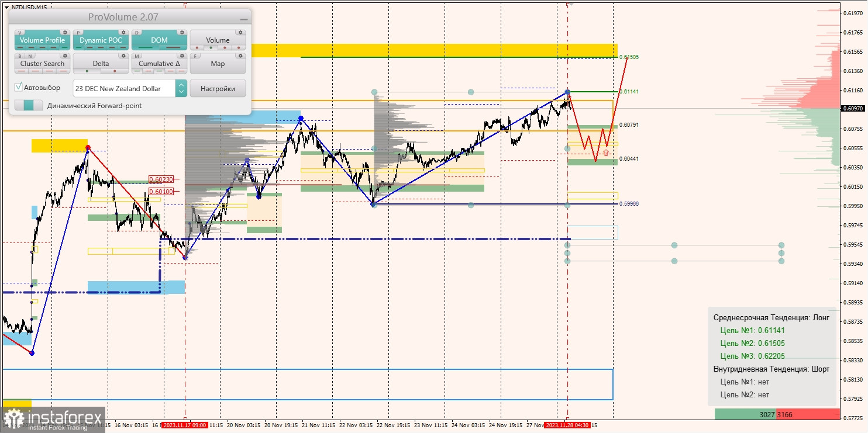
Task: Select red line segment under DOM
Action: [x=173, y=48]
